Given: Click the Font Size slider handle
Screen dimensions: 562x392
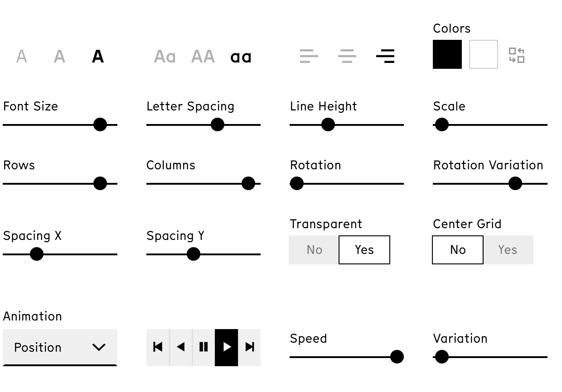Looking at the screenshot, I should 100,124.
